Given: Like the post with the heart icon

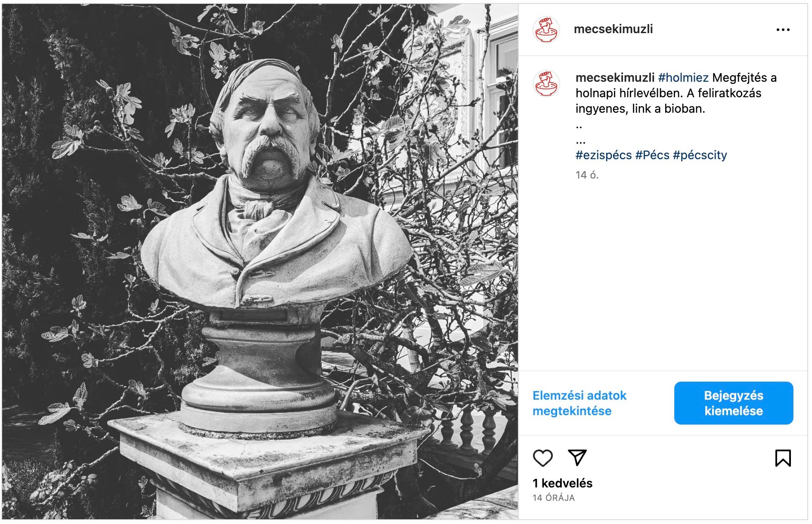Looking at the screenshot, I should [542, 458].
